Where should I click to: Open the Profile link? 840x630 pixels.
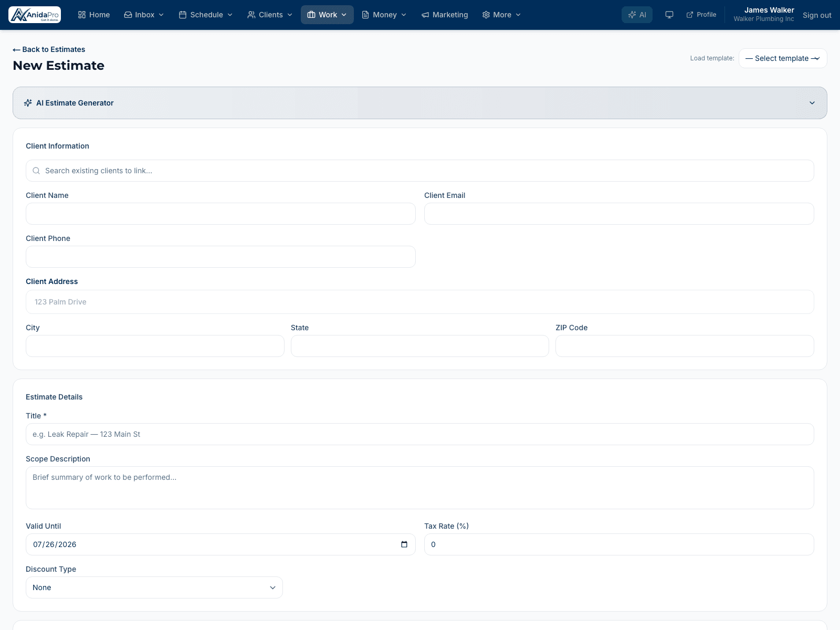pyautogui.click(x=701, y=15)
